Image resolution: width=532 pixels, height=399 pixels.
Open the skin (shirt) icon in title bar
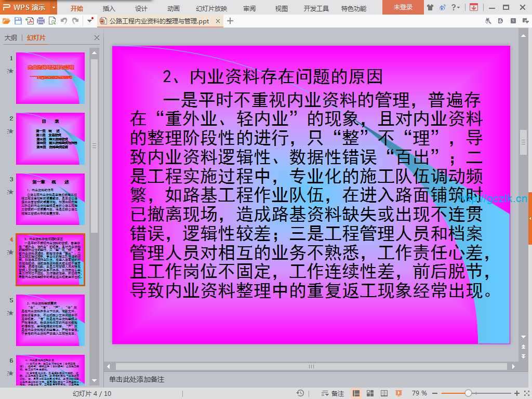click(430, 7)
